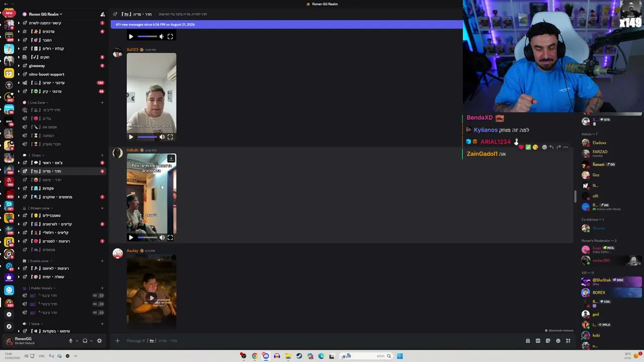Image resolution: width=644 pixels, height=362 pixels.
Task: Download the video posted by Hdhdh
Action: point(171,158)
